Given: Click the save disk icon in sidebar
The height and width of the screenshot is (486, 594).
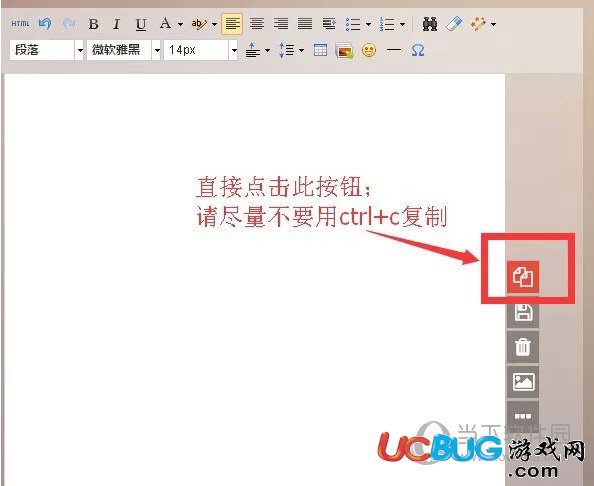Looking at the screenshot, I should click(x=523, y=313).
